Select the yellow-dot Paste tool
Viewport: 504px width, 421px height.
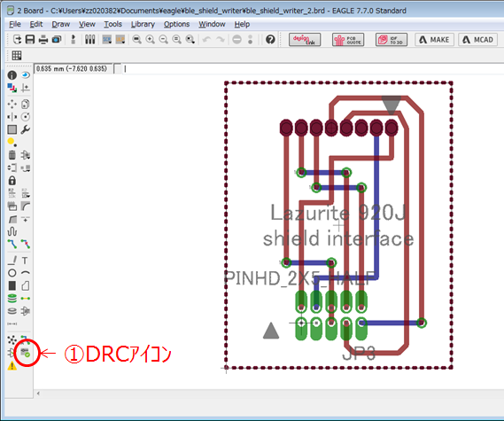[x=12, y=142]
